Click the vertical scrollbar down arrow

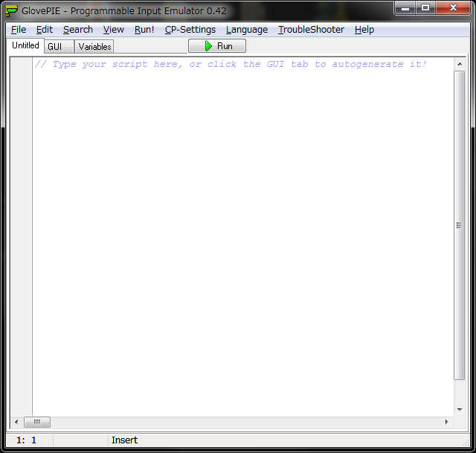pos(460,410)
